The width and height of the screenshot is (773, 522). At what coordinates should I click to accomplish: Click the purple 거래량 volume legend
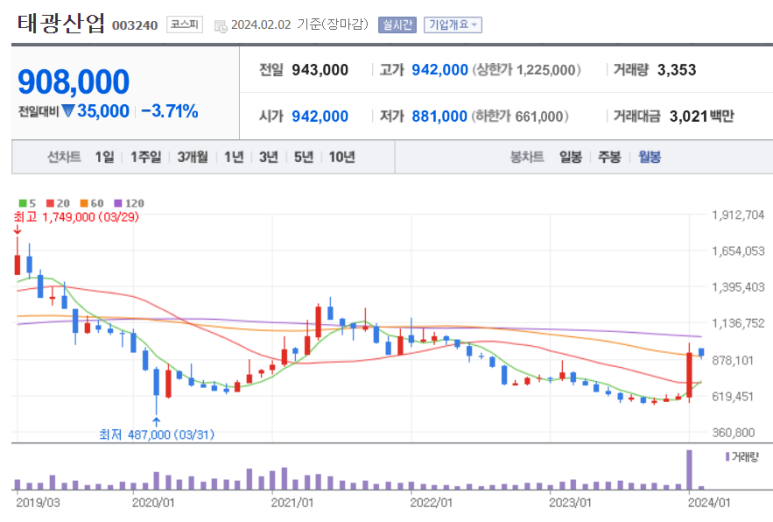742,457
